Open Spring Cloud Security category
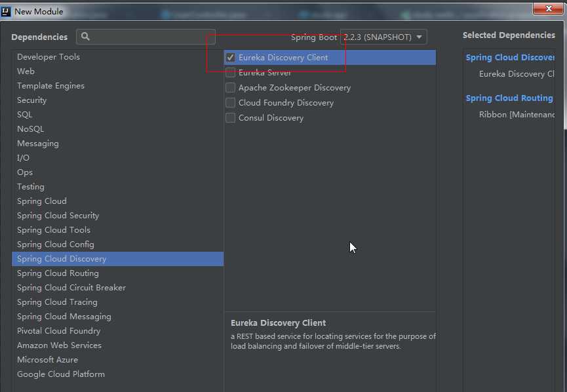The width and height of the screenshot is (567, 392). click(117, 216)
